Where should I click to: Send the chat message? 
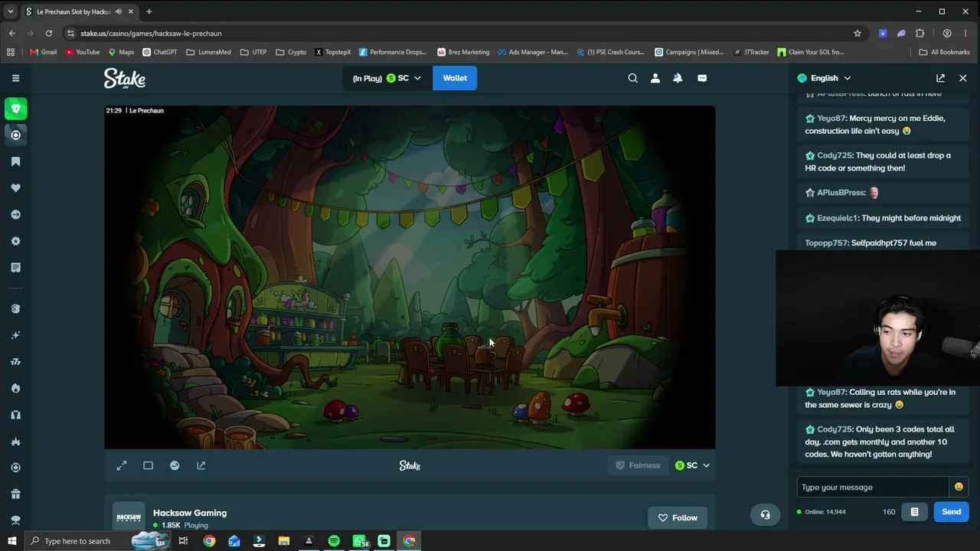coord(951,512)
